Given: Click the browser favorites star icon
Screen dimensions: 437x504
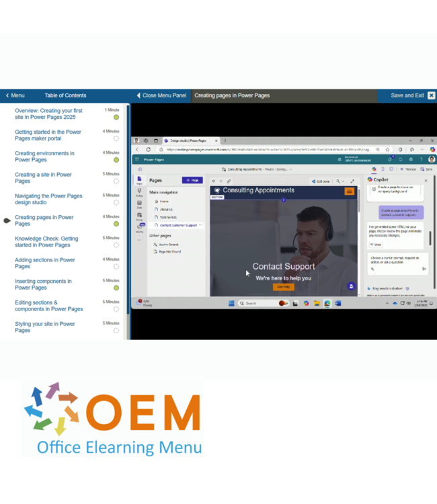Looking at the screenshot, I should click(387, 149).
